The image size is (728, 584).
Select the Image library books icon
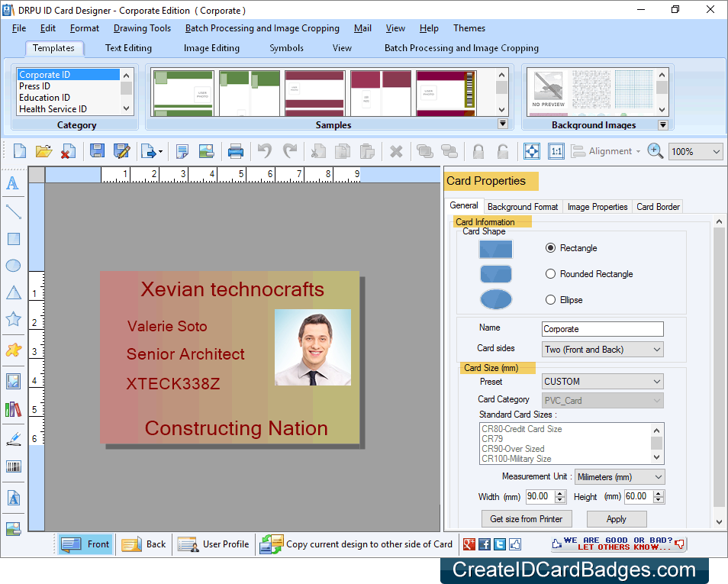coord(13,410)
